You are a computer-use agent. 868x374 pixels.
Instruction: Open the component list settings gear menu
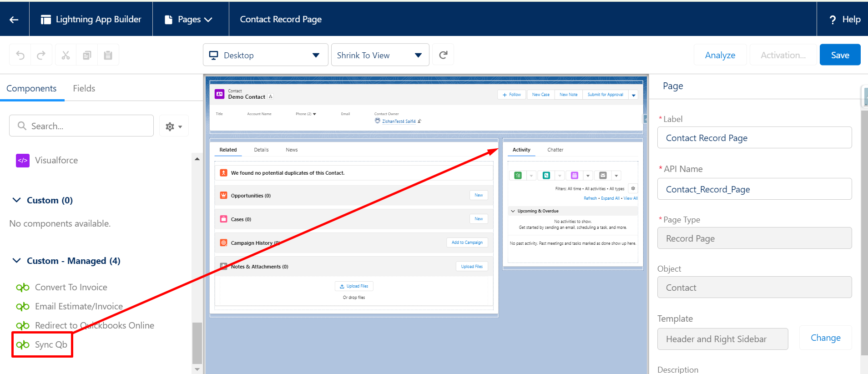174,126
